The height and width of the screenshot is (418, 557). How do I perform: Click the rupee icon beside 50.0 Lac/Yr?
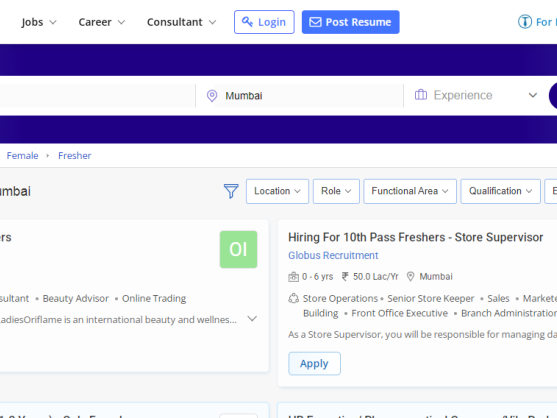[x=345, y=276]
